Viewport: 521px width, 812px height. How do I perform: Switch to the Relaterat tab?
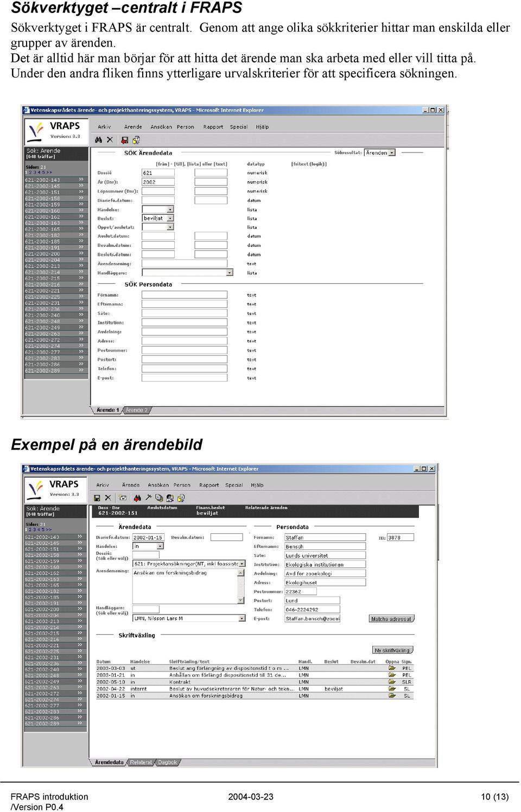(x=141, y=763)
